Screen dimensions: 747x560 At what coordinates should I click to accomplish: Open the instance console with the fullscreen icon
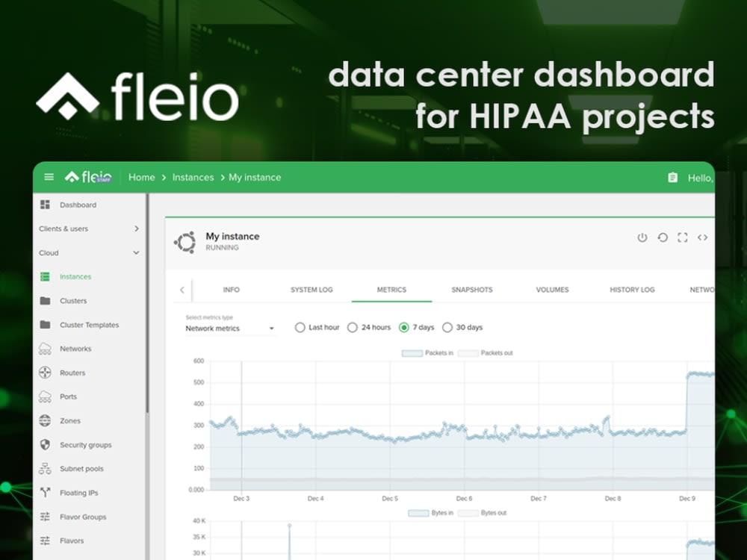coord(682,237)
